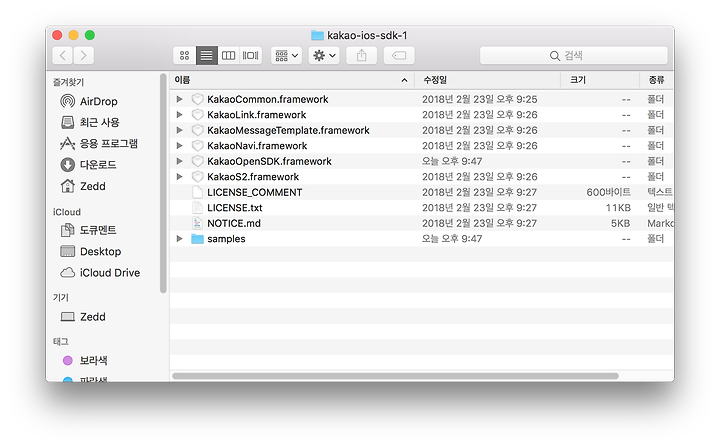Open the item arrangement dropdown
Image resolution: width=720 pixels, height=447 pixels.
tap(287, 56)
